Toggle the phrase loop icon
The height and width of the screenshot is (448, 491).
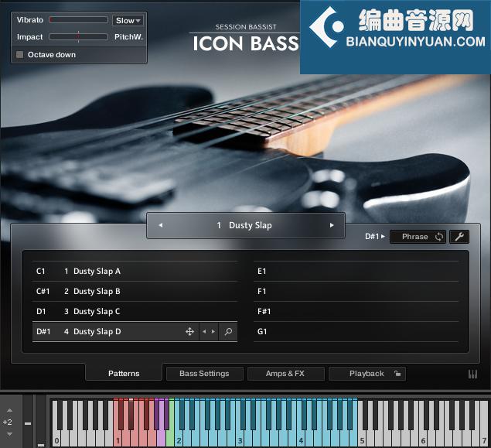coord(439,237)
